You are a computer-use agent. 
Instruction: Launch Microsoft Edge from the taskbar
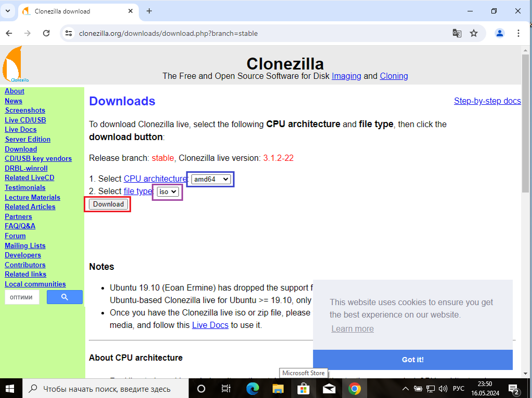252,389
